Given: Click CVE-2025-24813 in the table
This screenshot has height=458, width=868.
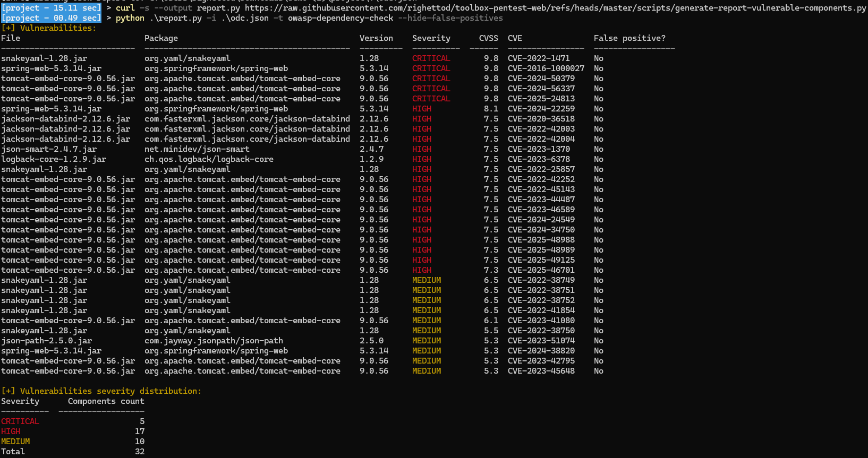Looking at the screenshot, I should (x=541, y=99).
